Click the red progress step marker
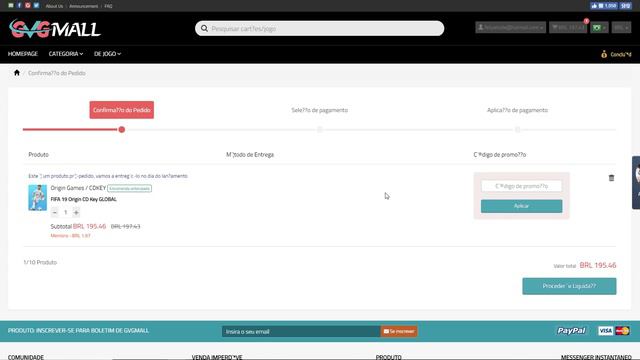 [122, 129]
